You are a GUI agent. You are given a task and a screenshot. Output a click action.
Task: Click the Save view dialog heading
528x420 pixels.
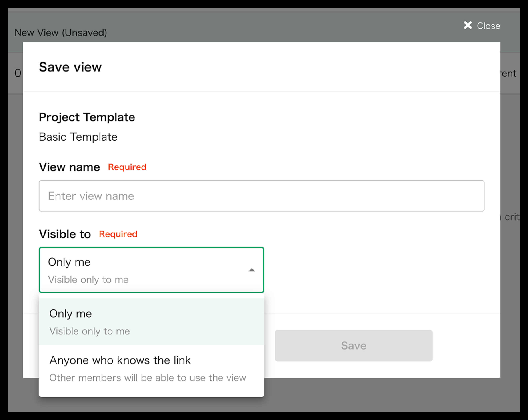(x=70, y=67)
